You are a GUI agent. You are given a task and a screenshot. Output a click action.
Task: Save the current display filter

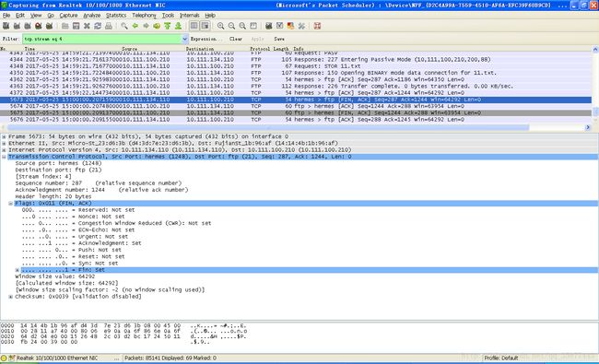[x=279, y=39]
